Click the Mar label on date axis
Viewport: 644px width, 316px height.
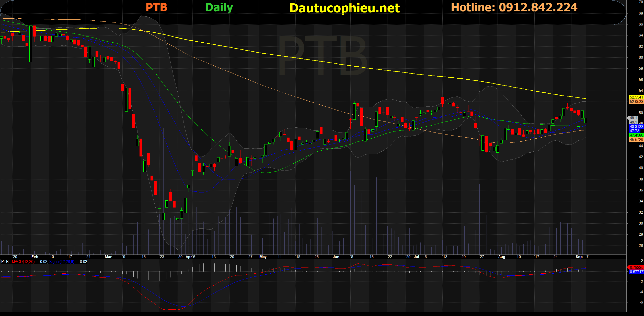click(108, 257)
